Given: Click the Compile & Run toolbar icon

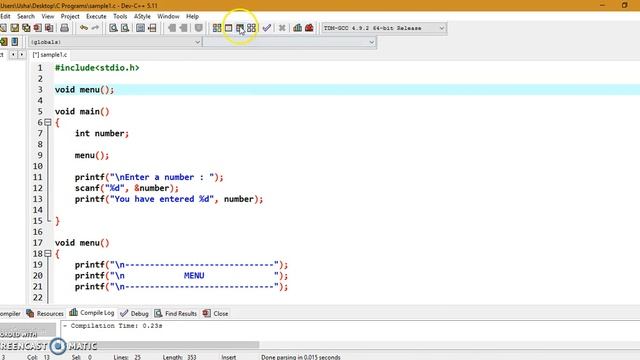Looking at the screenshot, I should [240, 28].
